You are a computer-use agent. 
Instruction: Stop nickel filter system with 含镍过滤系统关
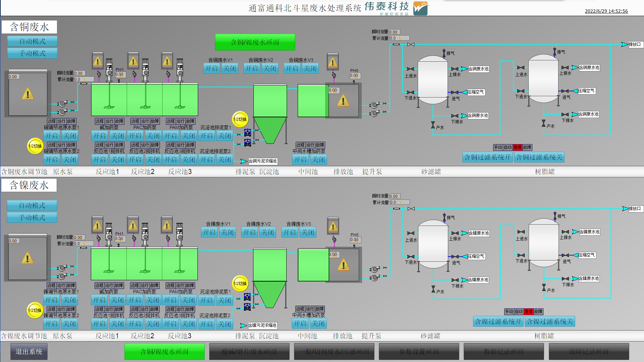tap(550, 321)
